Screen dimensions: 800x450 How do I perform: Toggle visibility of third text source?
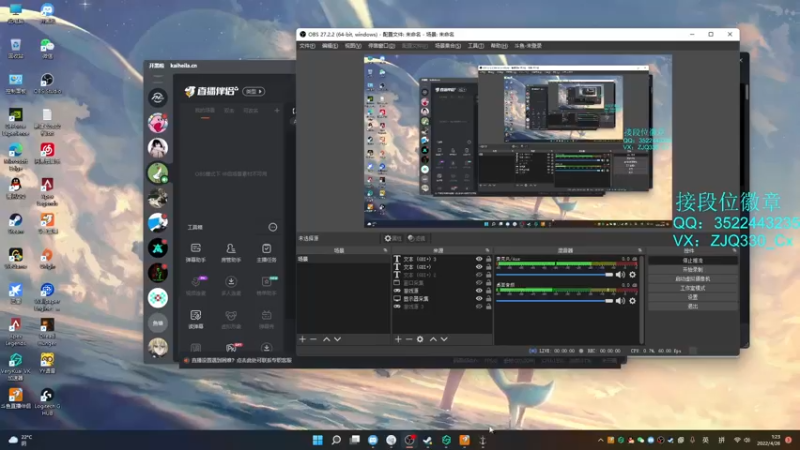pos(479,275)
